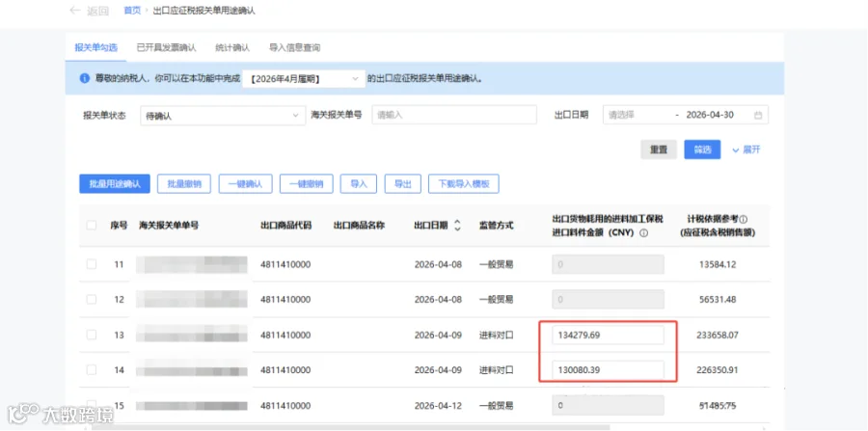Viewport: 868px width, 431px height.
Task: Click the blue info icon in notice banner
Action: [85, 78]
